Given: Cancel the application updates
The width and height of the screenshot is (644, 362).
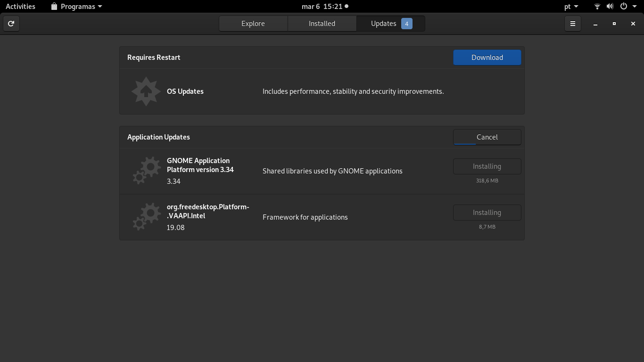Looking at the screenshot, I should [487, 137].
